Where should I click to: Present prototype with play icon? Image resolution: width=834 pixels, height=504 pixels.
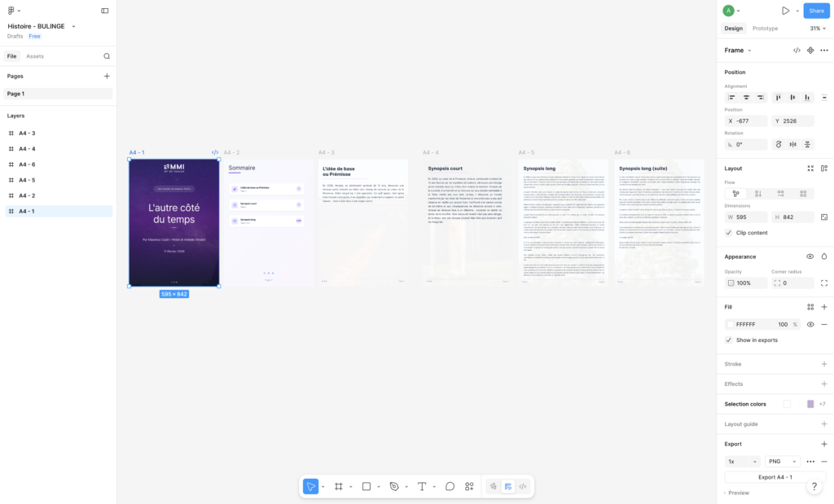[x=785, y=11]
